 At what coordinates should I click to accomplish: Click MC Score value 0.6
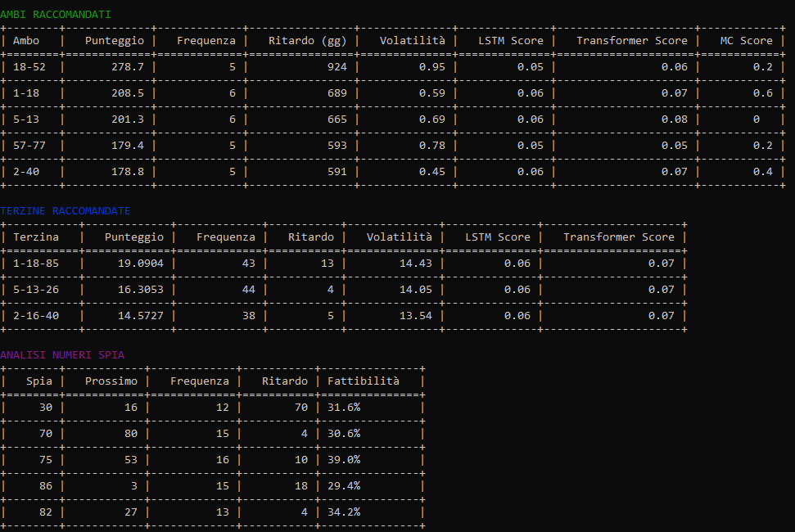(763, 93)
